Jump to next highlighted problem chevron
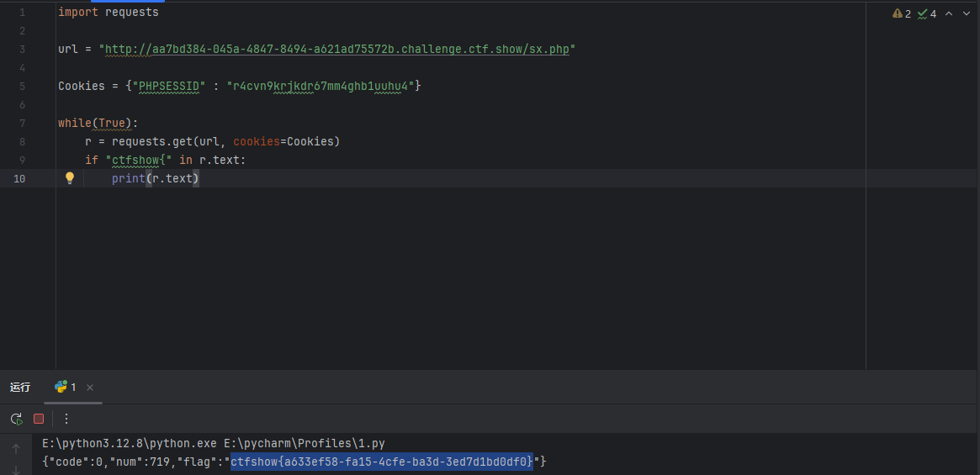Viewport: 980px width, 475px height. pyautogui.click(x=966, y=13)
